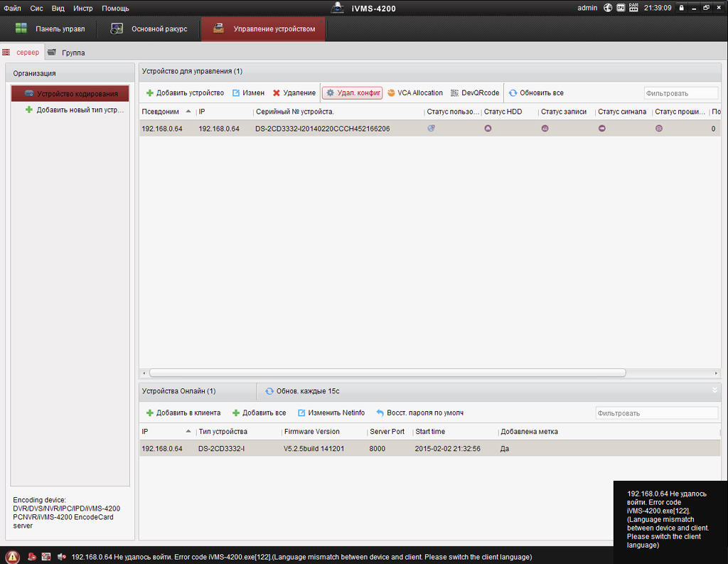Switch to Панель управл tab

click(x=50, y=28)
